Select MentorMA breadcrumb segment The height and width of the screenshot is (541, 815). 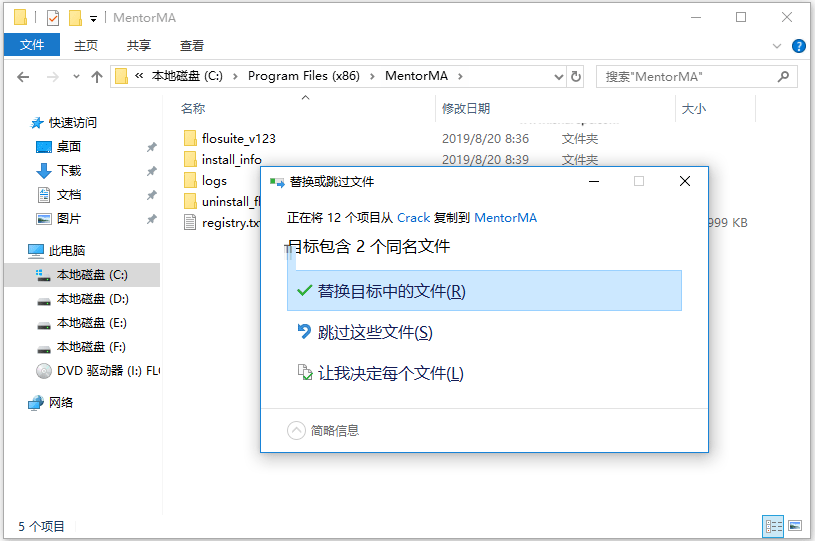point(416,76)
